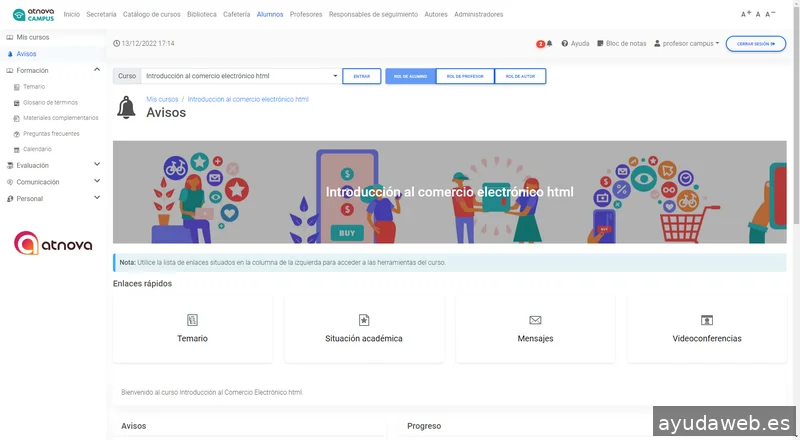Click the Mensajes envelope icon

click(535, 320)
